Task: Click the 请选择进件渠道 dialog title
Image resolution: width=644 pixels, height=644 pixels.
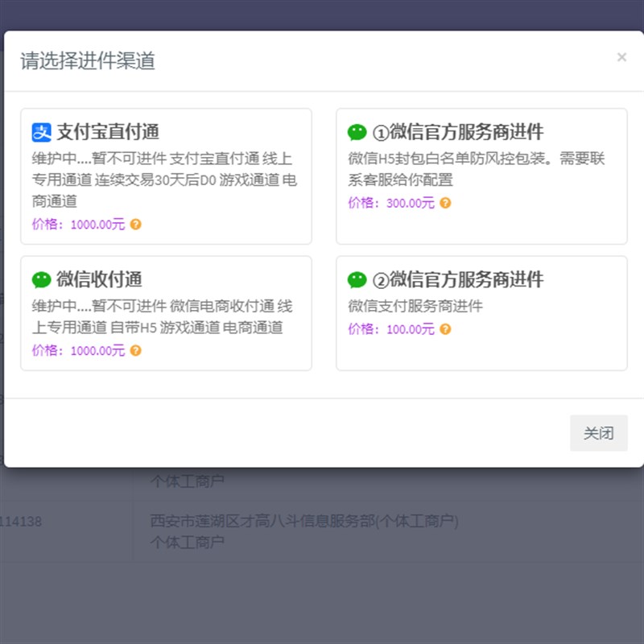Action: click(x=87, y=60)
